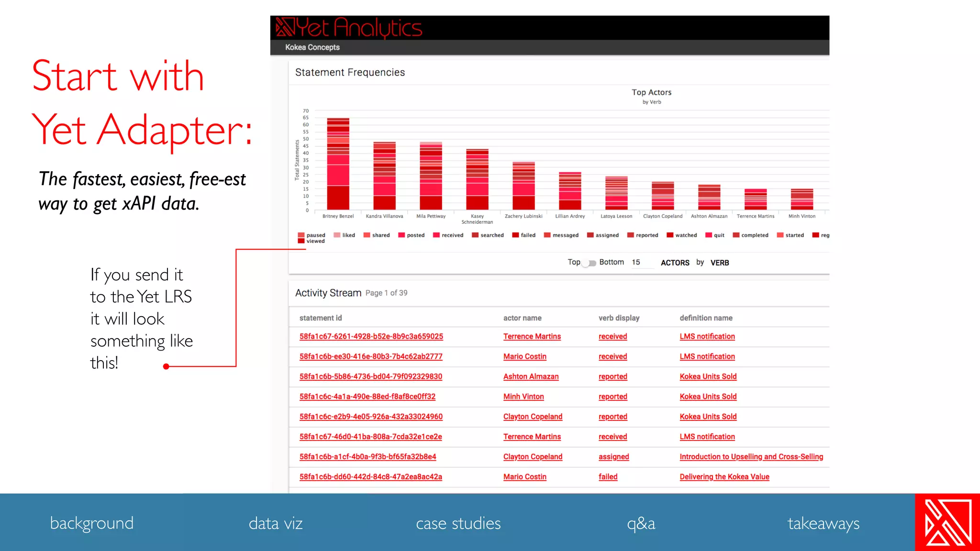The width and height of the screenshot is (980, 551).
Task: Edit the count field showing 15
Action: [x=642, y=262]
